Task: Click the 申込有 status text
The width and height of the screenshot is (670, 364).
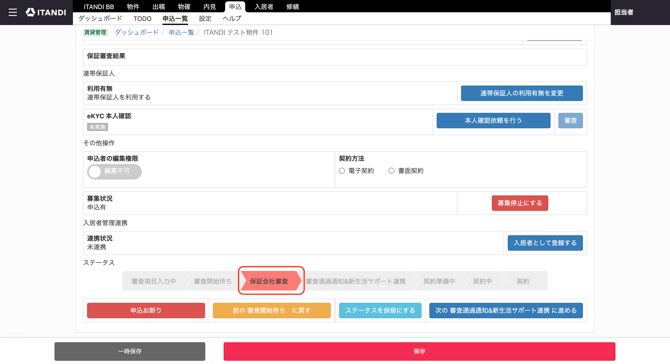Action: point(97,207)
